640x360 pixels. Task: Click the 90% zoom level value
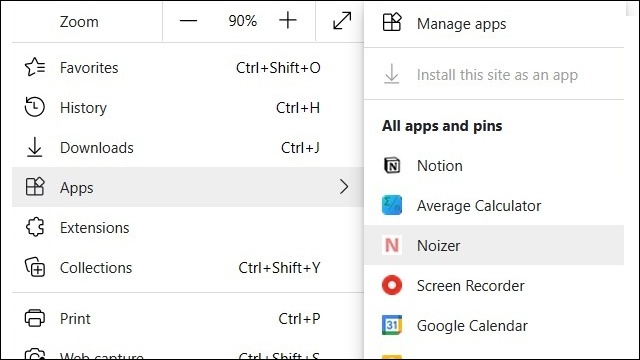pos(242,21)
